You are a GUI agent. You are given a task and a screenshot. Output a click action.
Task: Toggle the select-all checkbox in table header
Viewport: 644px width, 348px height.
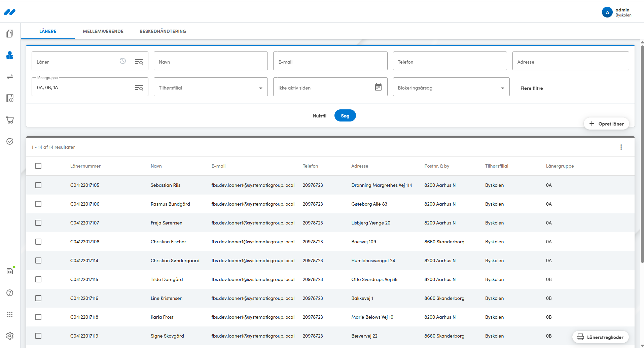[x=38, y=166]
